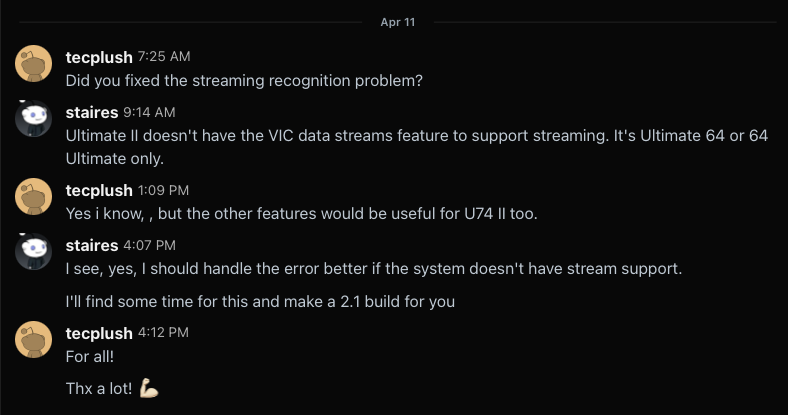The image size is (788, 415).
Task: Click staires' avatar on the 9:14 AM message
Action: [x=33, y=120]
